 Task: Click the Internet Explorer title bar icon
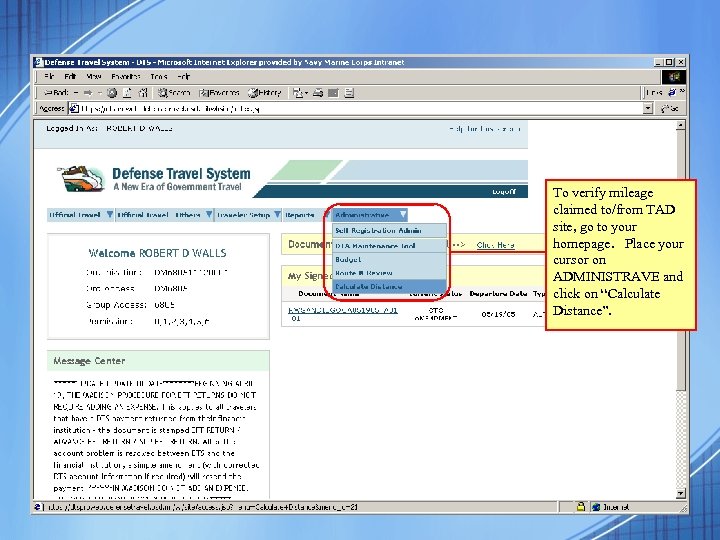tap(39, 62)
